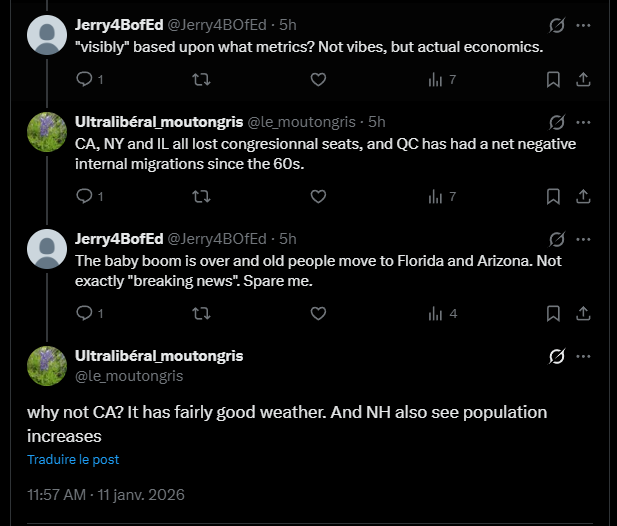Screen dimensions: 617x526
Task: Like the congressional seats tweet
Action: (318, 196)
